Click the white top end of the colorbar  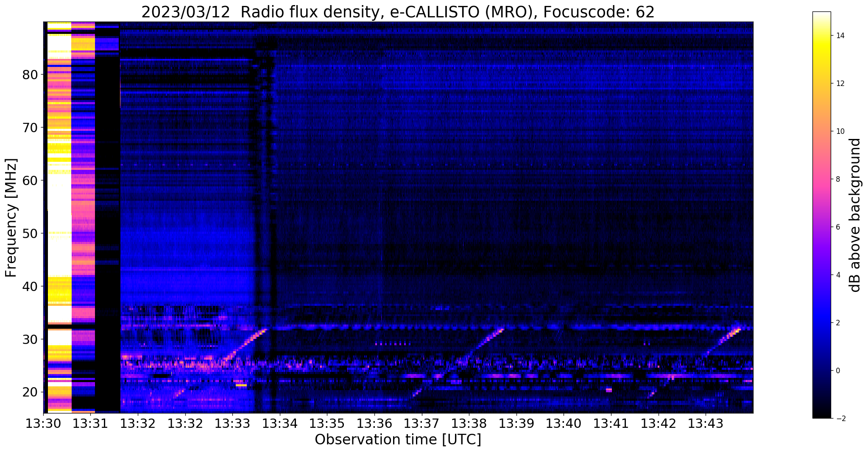pyautogui.click(x=821, y=15)
